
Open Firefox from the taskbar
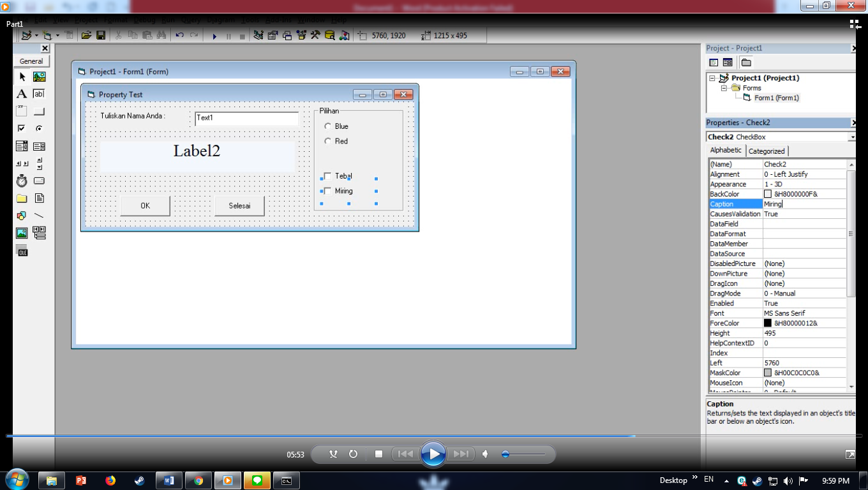click(110, 480)
